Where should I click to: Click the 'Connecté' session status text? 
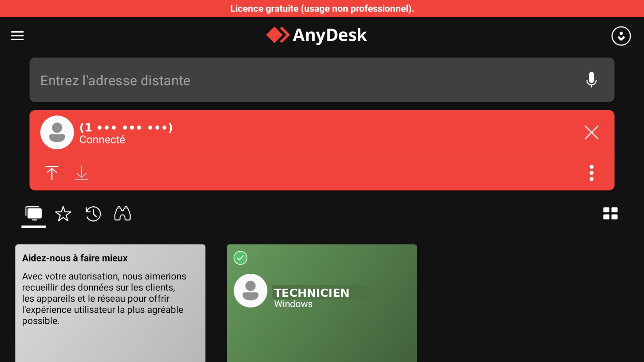102,140
